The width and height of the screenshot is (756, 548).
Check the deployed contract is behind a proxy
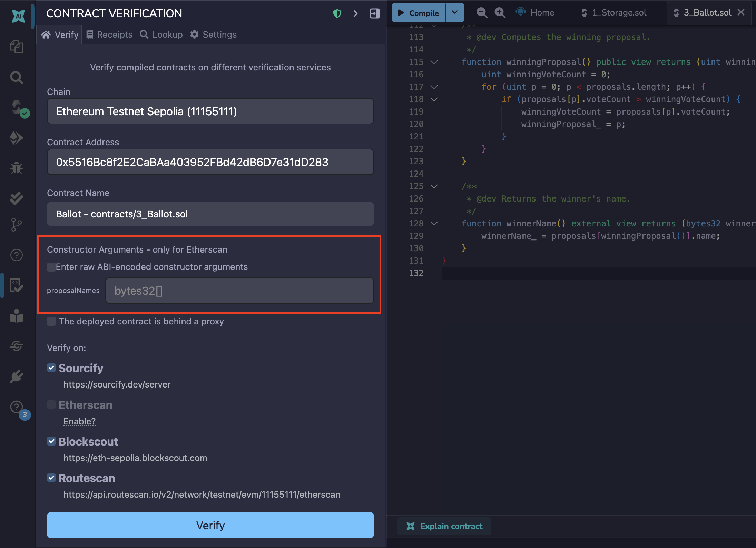[x=51, y=321]
